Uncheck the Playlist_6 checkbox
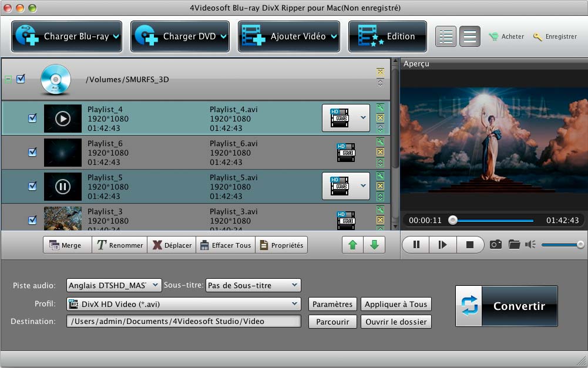 (x=33, y=153)
